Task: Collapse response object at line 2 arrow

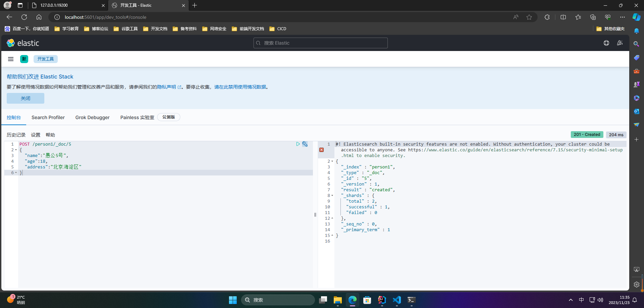Action: tap(332, 161)
